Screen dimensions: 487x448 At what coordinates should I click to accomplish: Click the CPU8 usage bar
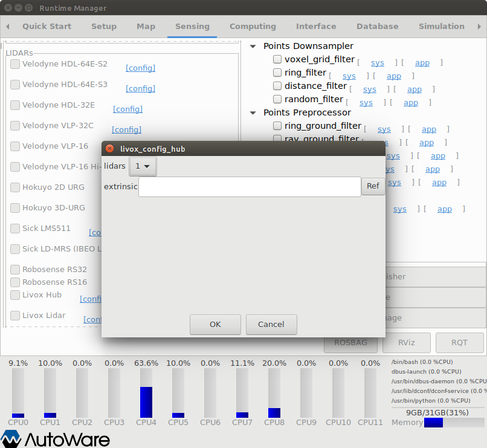tap(274, 393)
